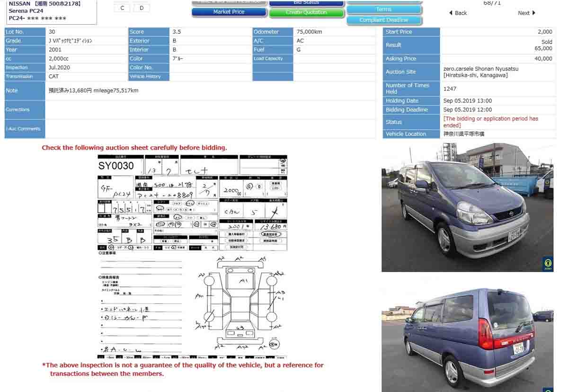
Task: Click the Market Price button
Action: point(229,12)
